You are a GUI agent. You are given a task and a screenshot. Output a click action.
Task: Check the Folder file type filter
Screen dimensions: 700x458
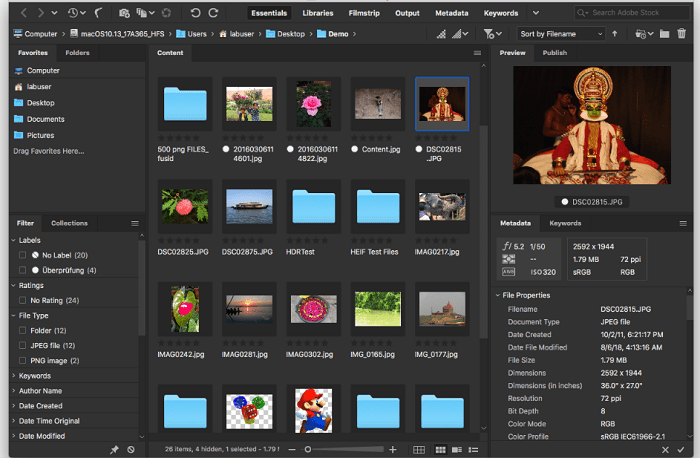pos(22,330)
